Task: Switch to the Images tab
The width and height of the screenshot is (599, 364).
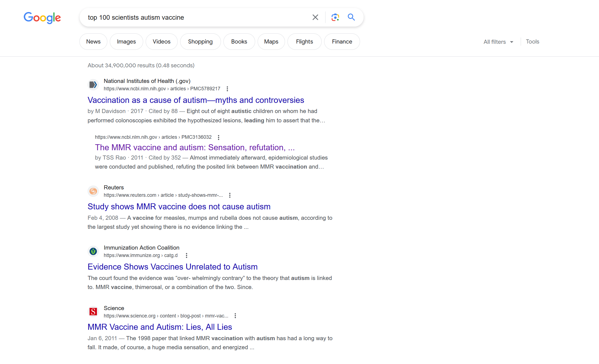Action: 126,42
